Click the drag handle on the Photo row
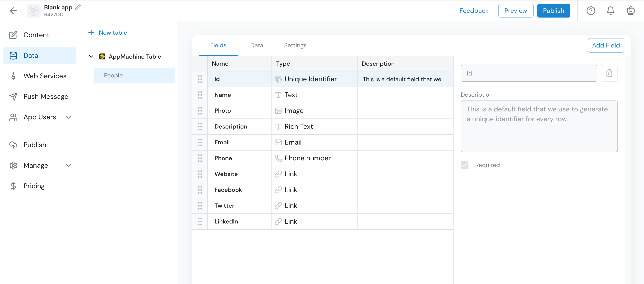Viewport: 644px width, 284px height. (200, 111)
